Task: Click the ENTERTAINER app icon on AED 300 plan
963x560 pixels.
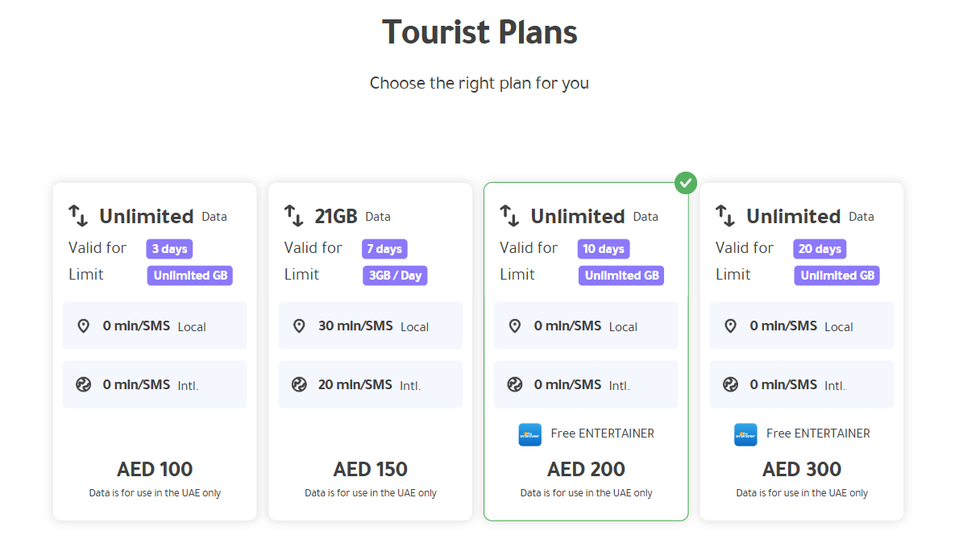Action: click(745, 433)
